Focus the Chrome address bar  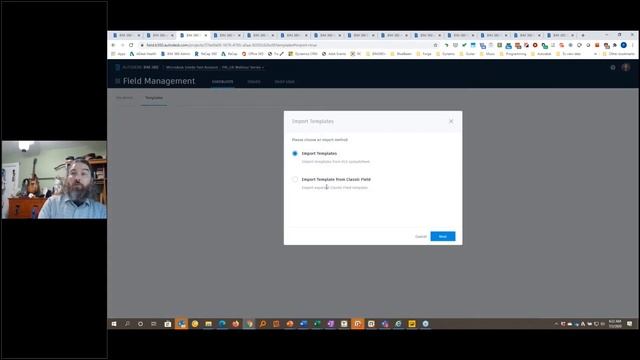pos(286,45)
